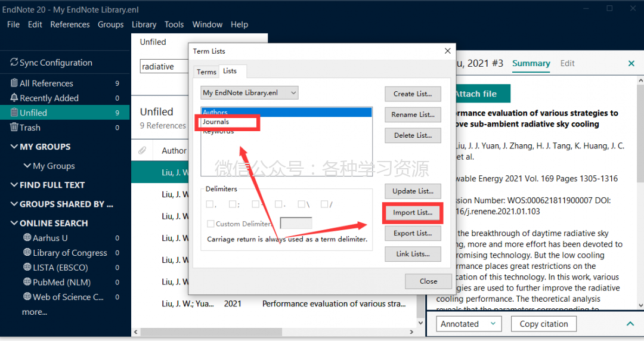The width and height of the screenshot is (644, 341).
Task: Collapse the My Groups subgroup
Action: tap(27, 166)
